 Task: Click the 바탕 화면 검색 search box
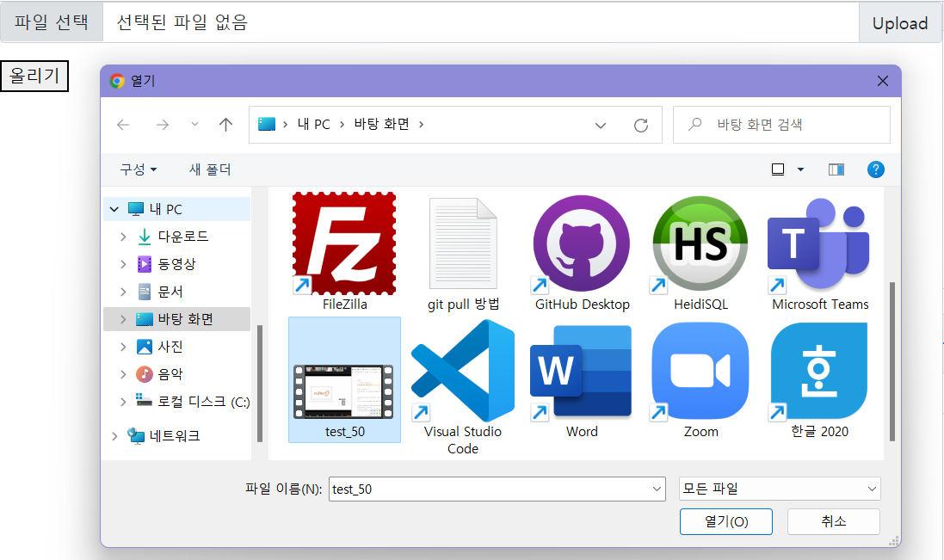(781, 125)
